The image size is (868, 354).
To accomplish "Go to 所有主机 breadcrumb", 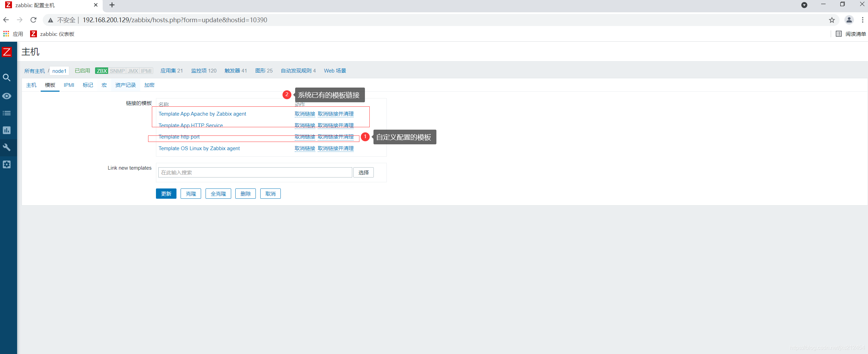I will 35,71.
